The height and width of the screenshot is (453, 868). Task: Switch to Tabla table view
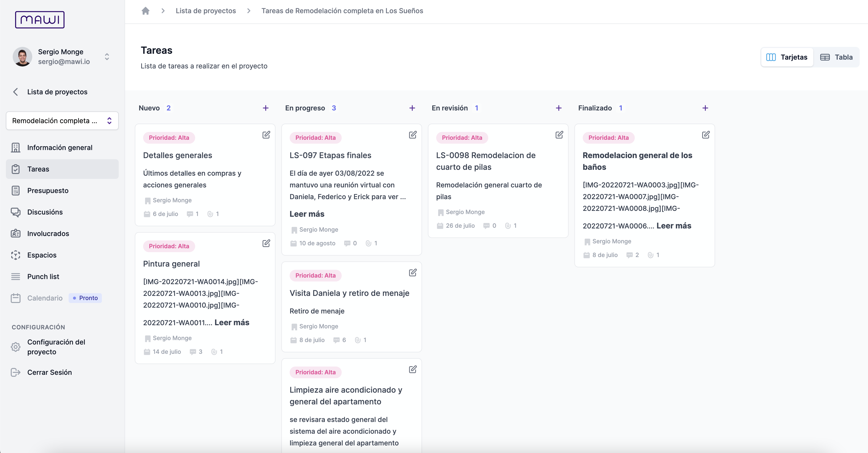click(836, 57)
